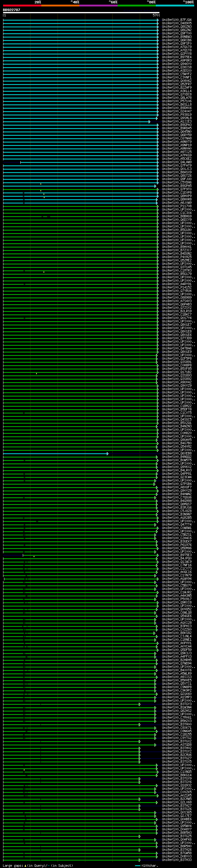This screenshot has height=868, width=197.
Task: Select label UniRef100_B9DHX4
Action: [x=177, y=108]
